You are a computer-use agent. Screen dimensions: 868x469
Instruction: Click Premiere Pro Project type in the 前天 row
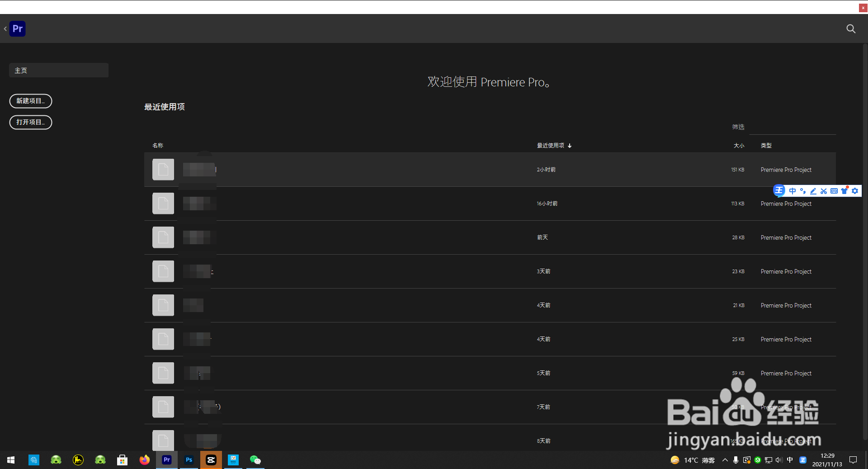tap(786, 237)
